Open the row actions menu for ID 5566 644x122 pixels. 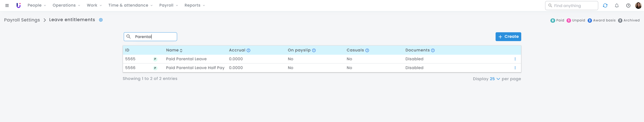515,68
